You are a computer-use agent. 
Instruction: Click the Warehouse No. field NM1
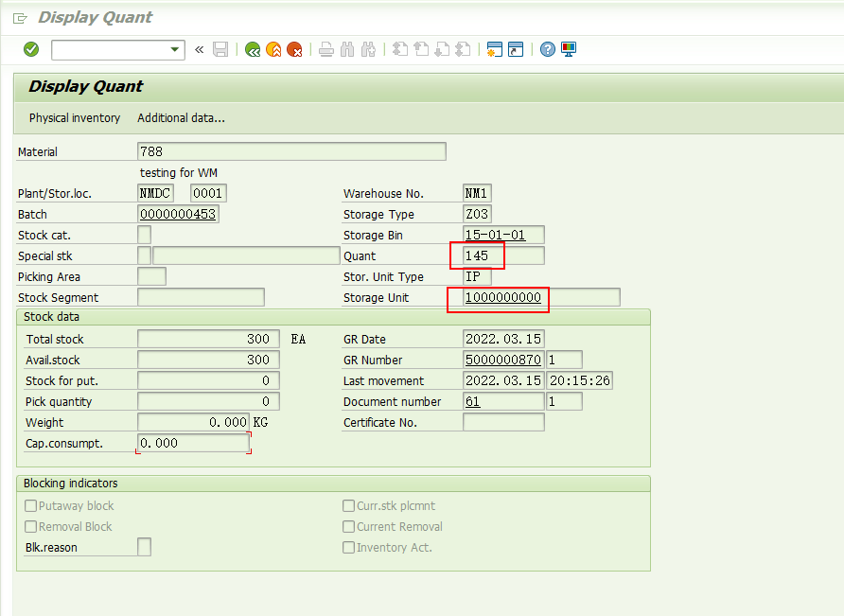coord(477,193)
